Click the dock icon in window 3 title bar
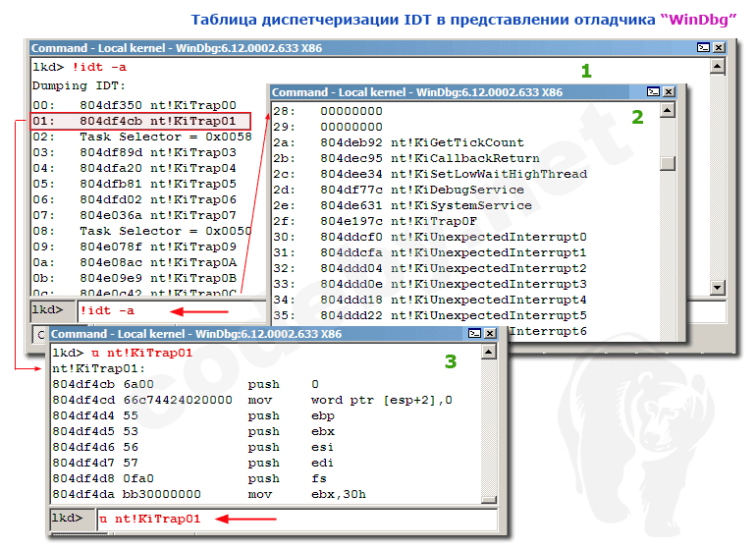This screenshot has height=550, width=756. click(x=475, y=333)
